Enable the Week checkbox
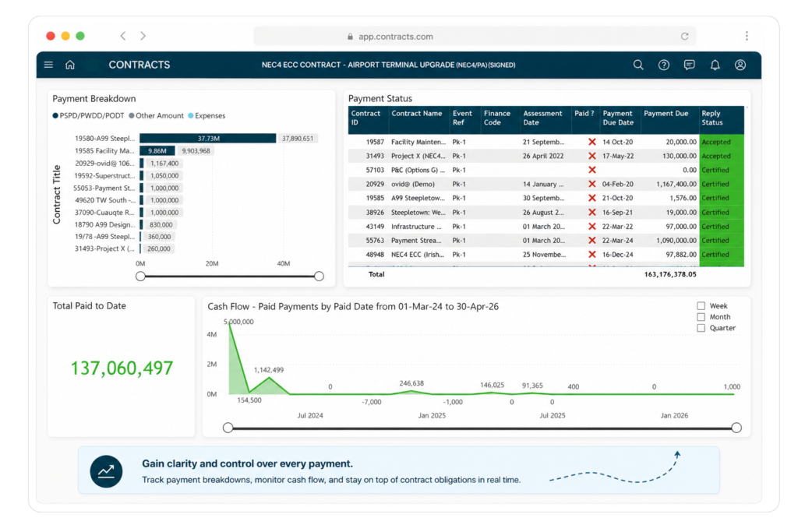The width and height of the screenshot is (798, 532). point(701,305)
